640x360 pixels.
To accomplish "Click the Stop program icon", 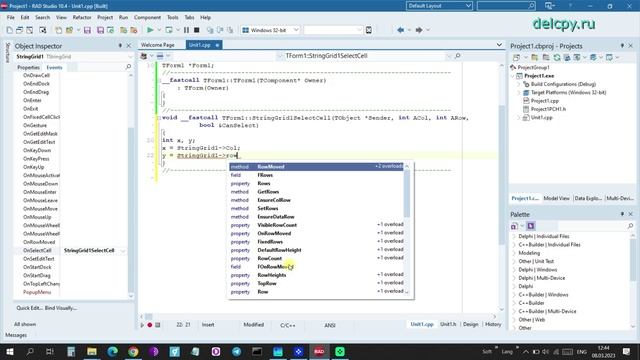I will [196, 30].
